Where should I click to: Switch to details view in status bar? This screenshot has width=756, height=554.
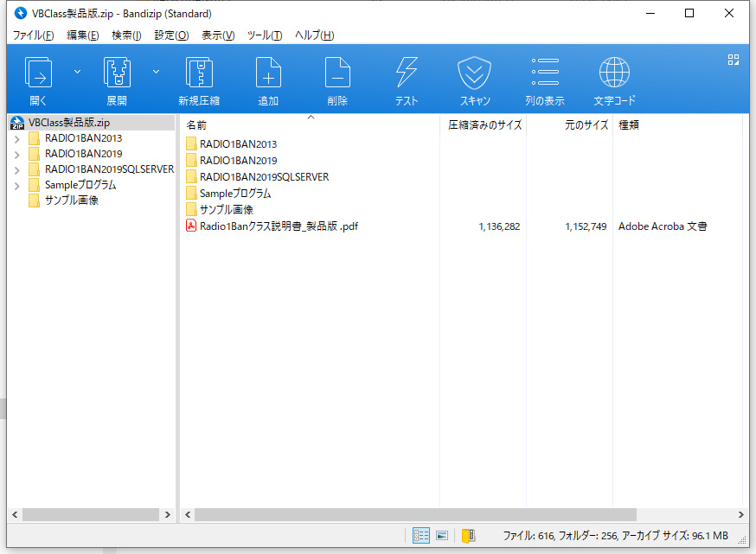point(421,535)
